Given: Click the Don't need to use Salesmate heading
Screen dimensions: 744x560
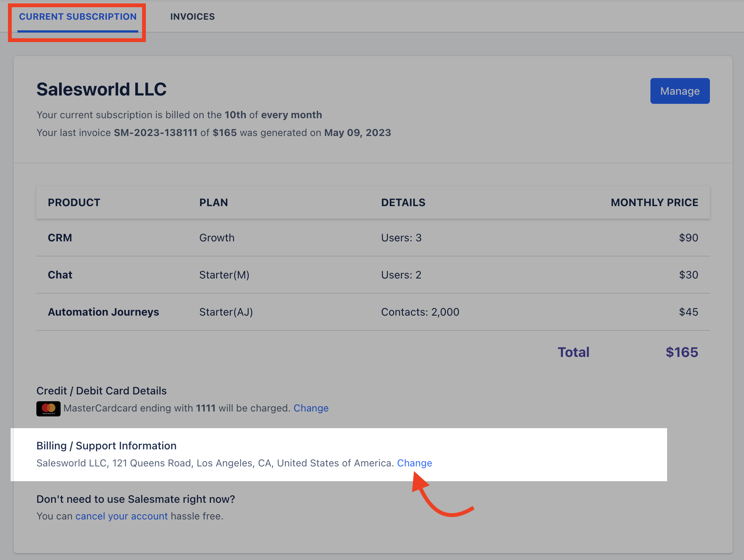Looking at the screenshot, I should pos(136,499).
